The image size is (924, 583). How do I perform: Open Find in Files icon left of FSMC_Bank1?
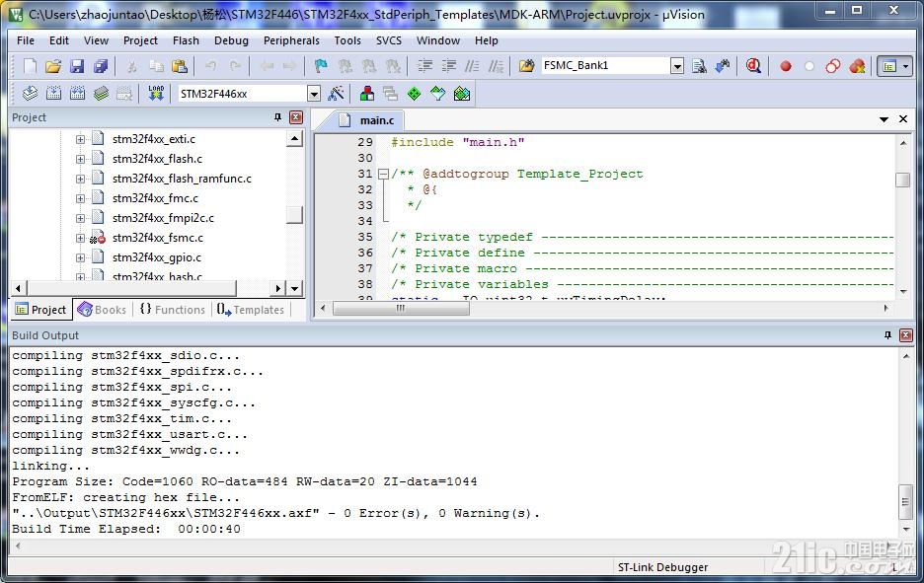(526, 66)
